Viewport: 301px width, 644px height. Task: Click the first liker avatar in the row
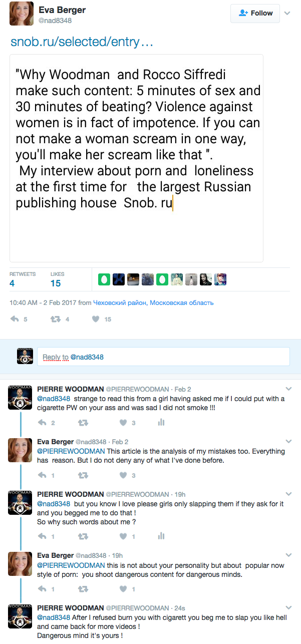pyautogui.click(x=104, y=279)
